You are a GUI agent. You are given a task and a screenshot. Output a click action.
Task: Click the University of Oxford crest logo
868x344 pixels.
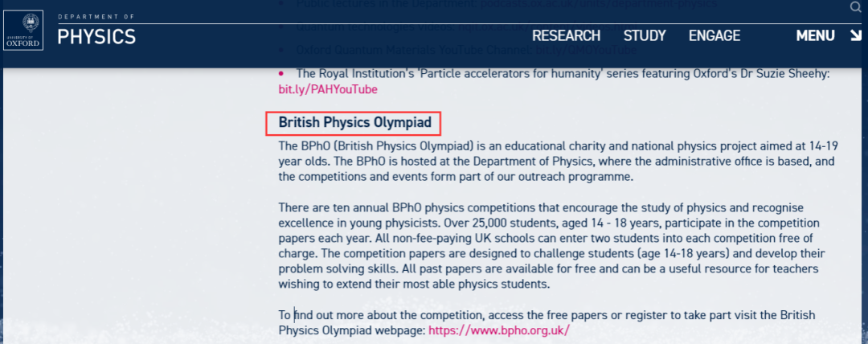point(23,31)
